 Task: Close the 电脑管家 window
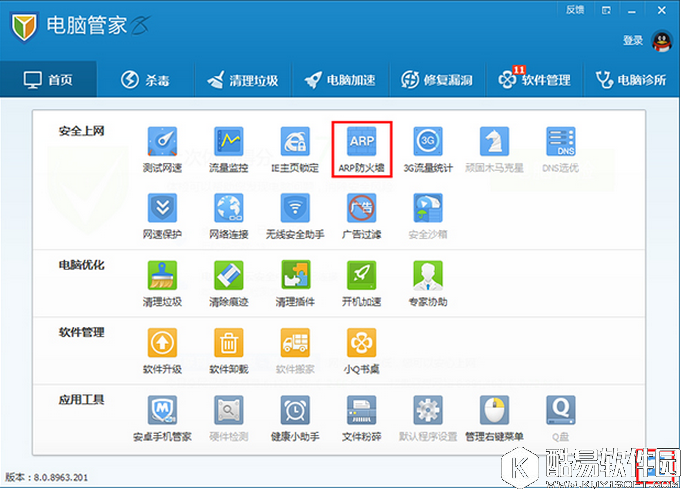[661, 10]
